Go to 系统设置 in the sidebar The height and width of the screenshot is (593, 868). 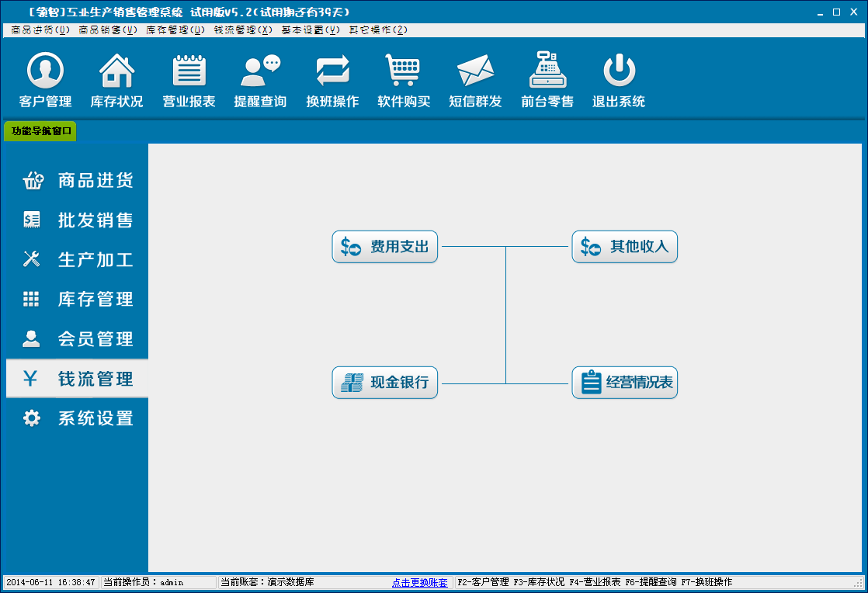[78, 418]
